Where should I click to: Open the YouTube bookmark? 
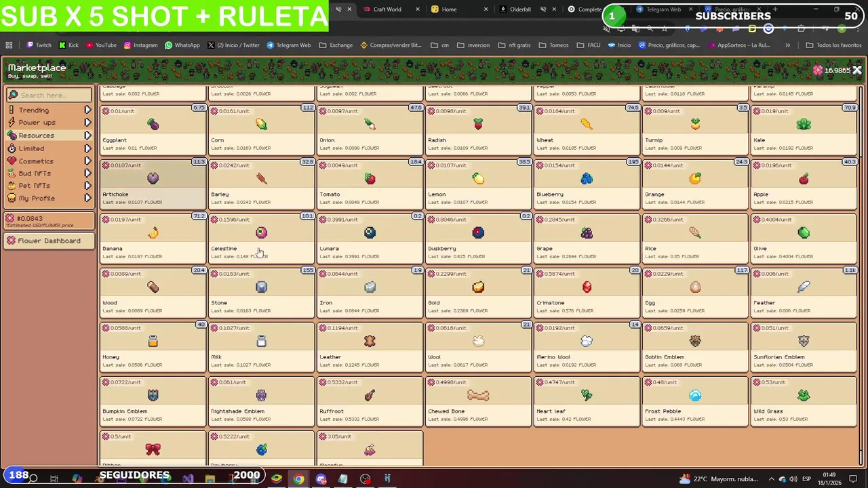pyautogui.click(x=100, y=45)
